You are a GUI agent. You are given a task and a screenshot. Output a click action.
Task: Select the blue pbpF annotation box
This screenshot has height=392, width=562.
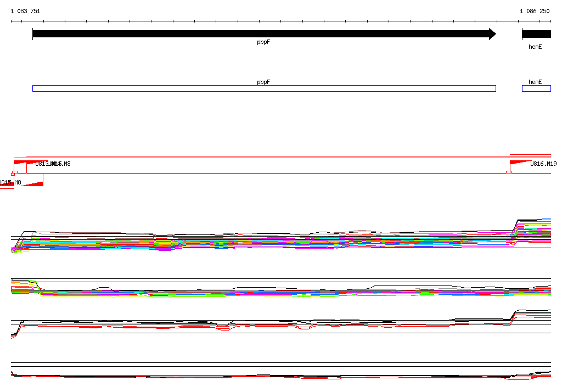(x=264, y=88)
